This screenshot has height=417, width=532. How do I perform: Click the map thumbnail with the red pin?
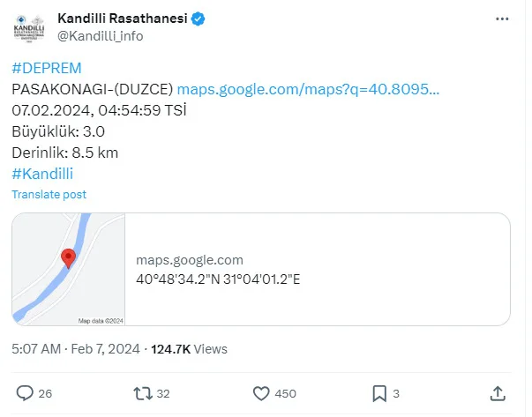[69, 269]
